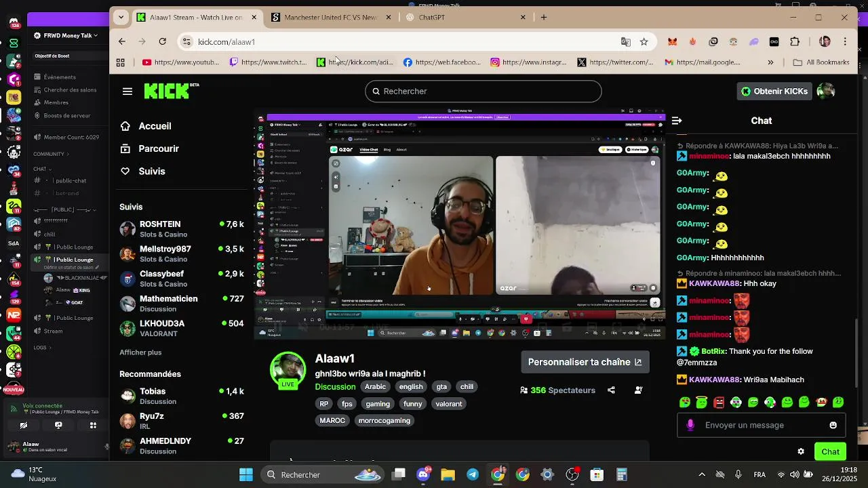This screenshot has width=868, height=488.
Task: Click the first emote in chat emote row
Action: coord(685,403)
